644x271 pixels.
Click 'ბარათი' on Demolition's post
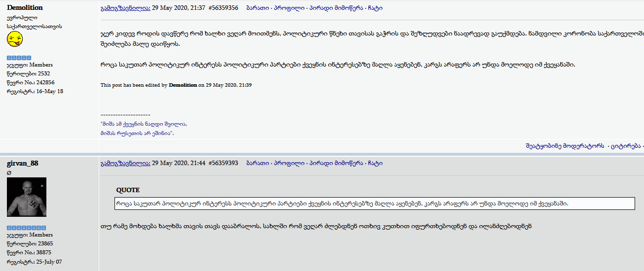point(258,8)
